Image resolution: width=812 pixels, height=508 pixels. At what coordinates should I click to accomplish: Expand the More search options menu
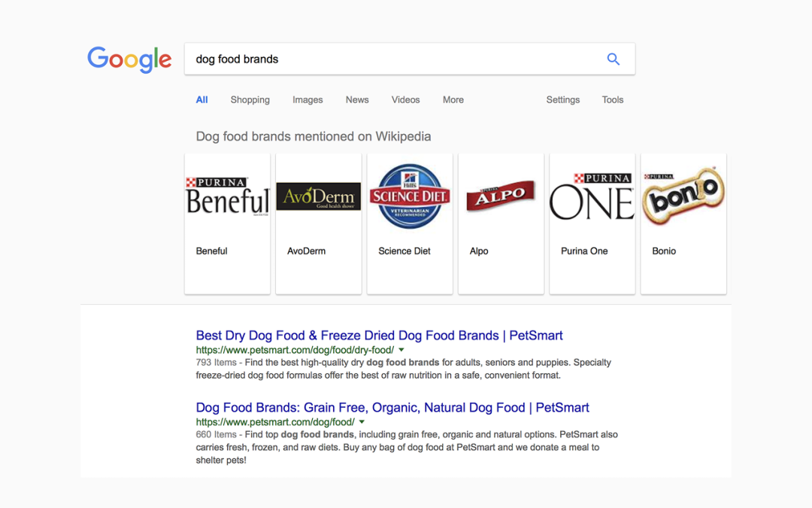pyautogui.click(x=453, y=99)
